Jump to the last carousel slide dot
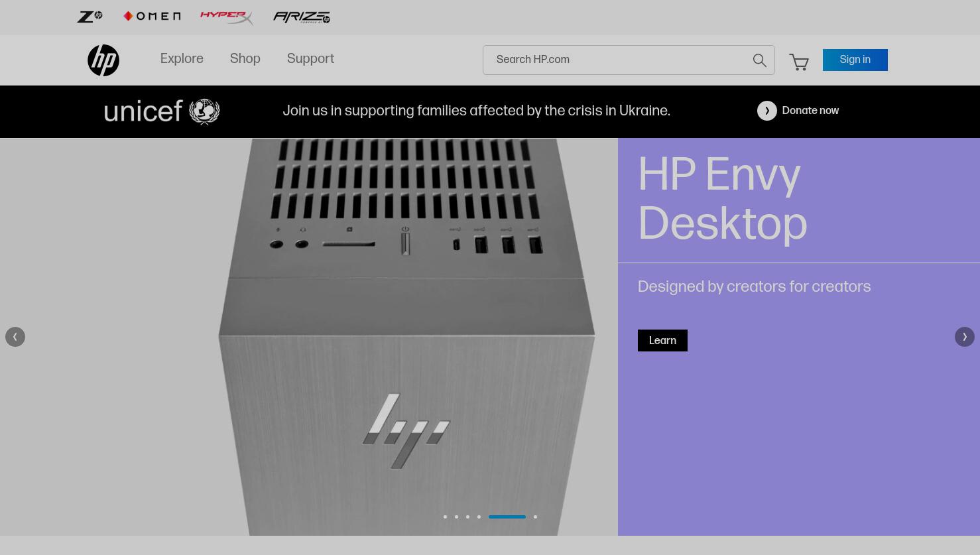Screen dimensions: 980x555 click(x=535, y=517)
